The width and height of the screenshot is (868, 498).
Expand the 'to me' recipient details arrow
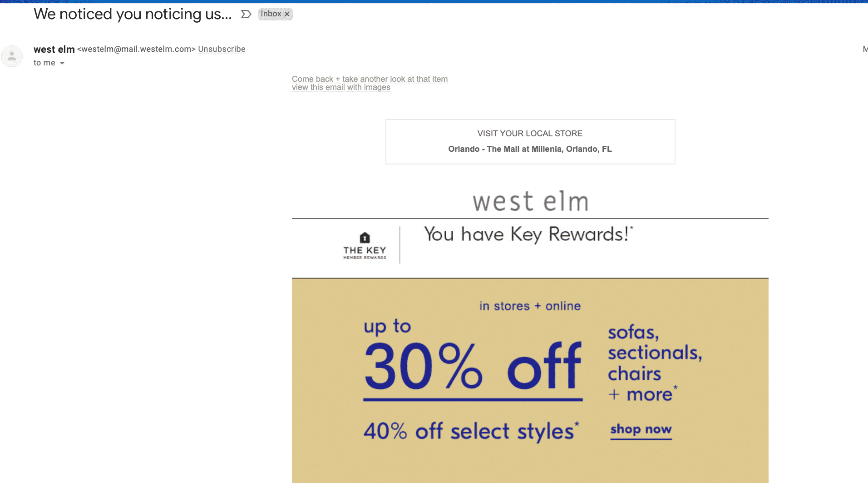coord(62,63)
